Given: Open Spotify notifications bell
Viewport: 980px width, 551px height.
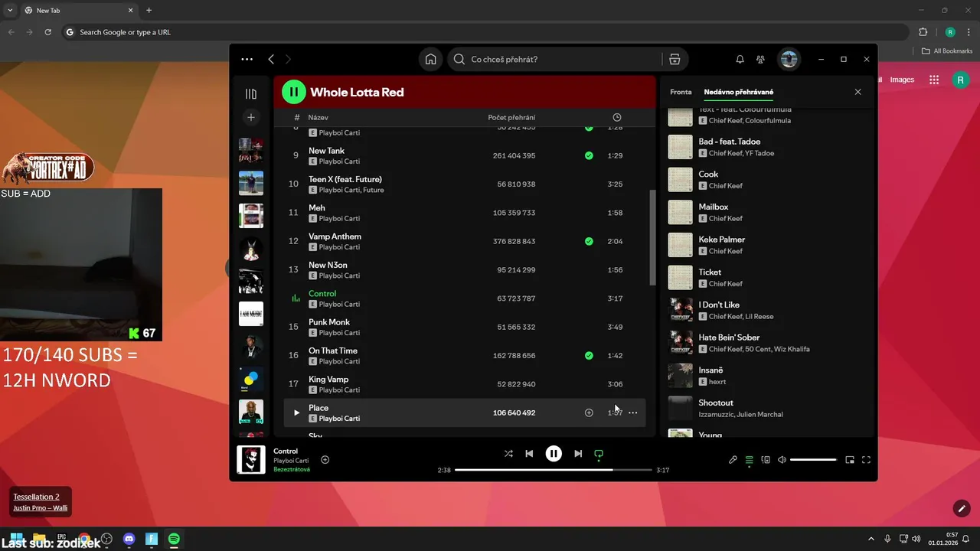Looking at the screenshot, I should (740, 59).
